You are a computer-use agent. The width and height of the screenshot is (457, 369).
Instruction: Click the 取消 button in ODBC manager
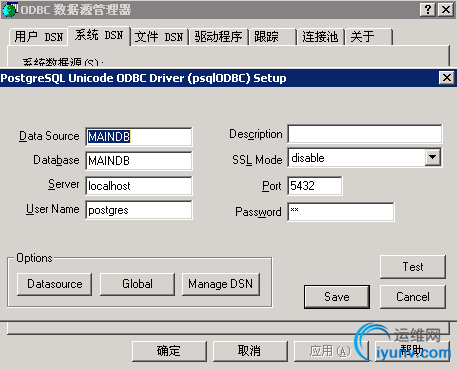(250, 351)
